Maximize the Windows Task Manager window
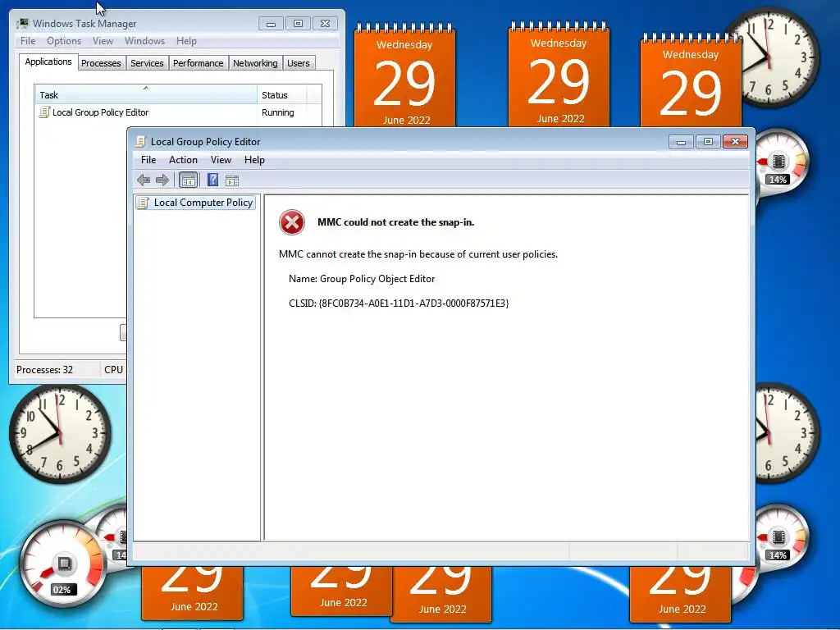The width and height of the screenshot is (840, 630). [299, 24]
